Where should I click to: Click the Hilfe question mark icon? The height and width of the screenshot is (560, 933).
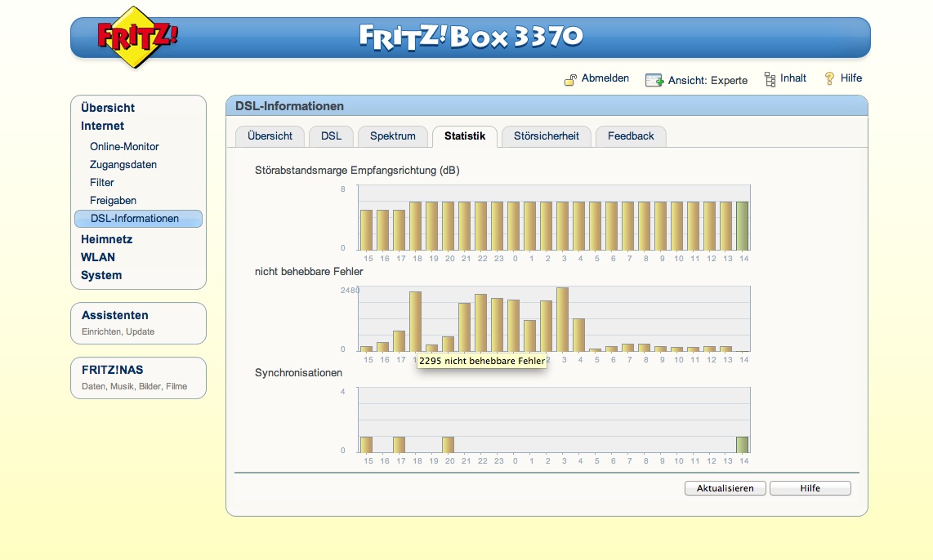(829, 78)
